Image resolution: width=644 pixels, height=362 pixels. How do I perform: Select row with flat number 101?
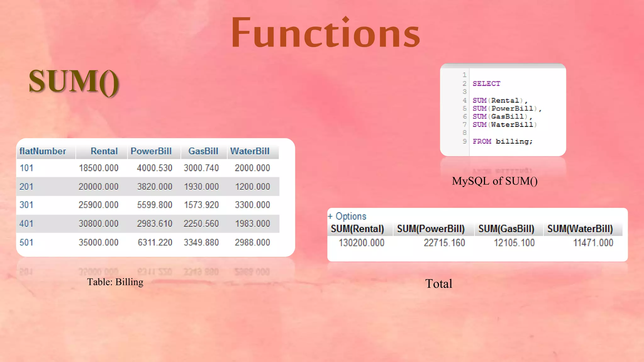click(26, 168)
